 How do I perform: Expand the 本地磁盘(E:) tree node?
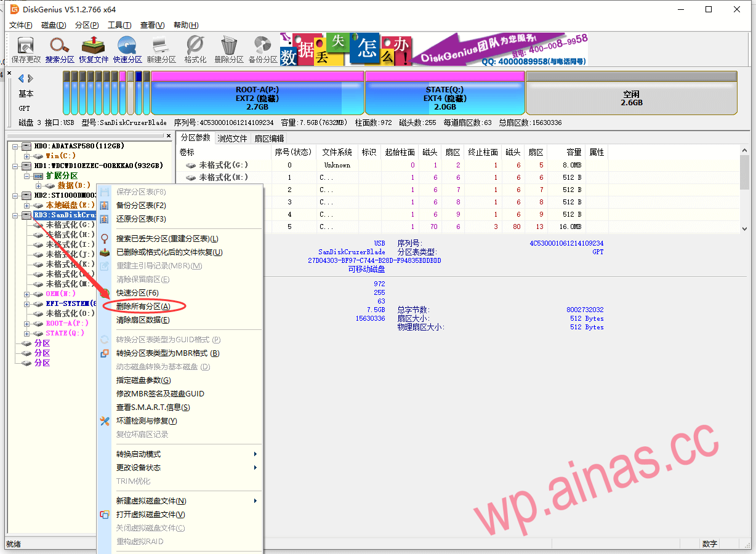click(x=26, y=206)
